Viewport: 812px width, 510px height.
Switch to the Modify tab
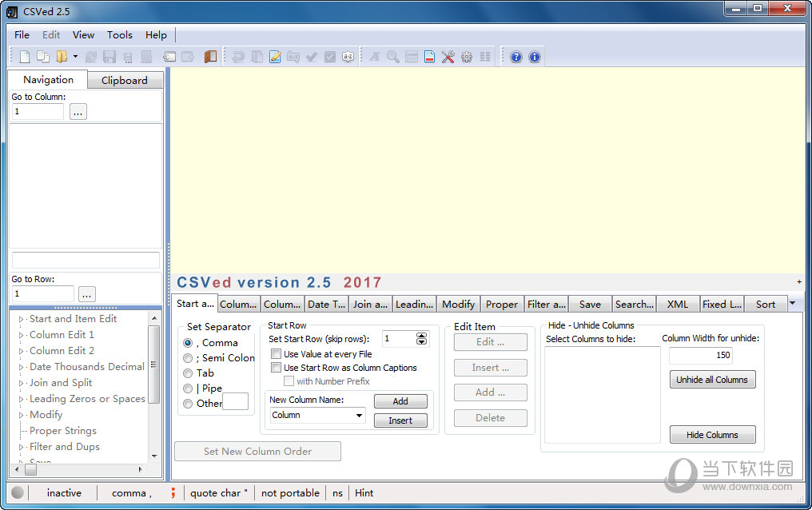[458, 305]
